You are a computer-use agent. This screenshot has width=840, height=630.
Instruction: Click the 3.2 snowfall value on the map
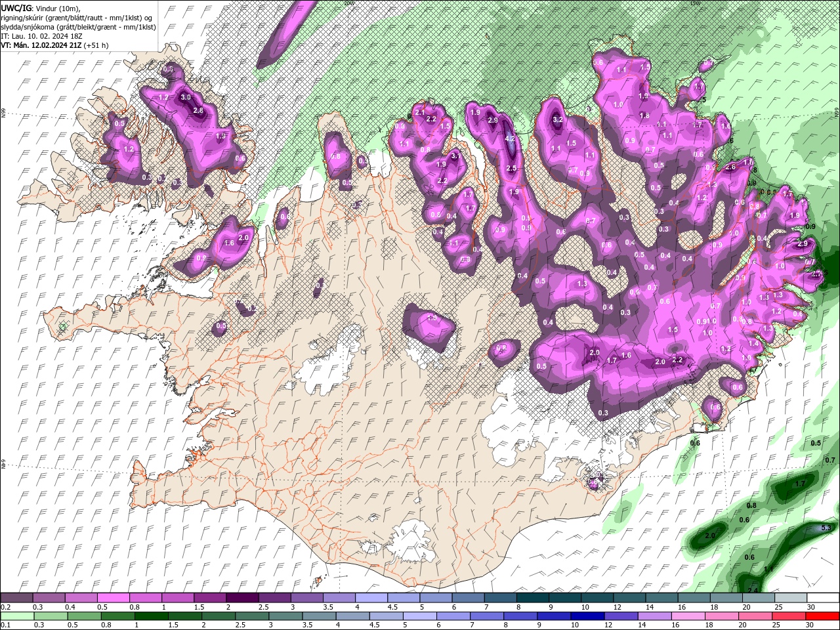(558, 120)
